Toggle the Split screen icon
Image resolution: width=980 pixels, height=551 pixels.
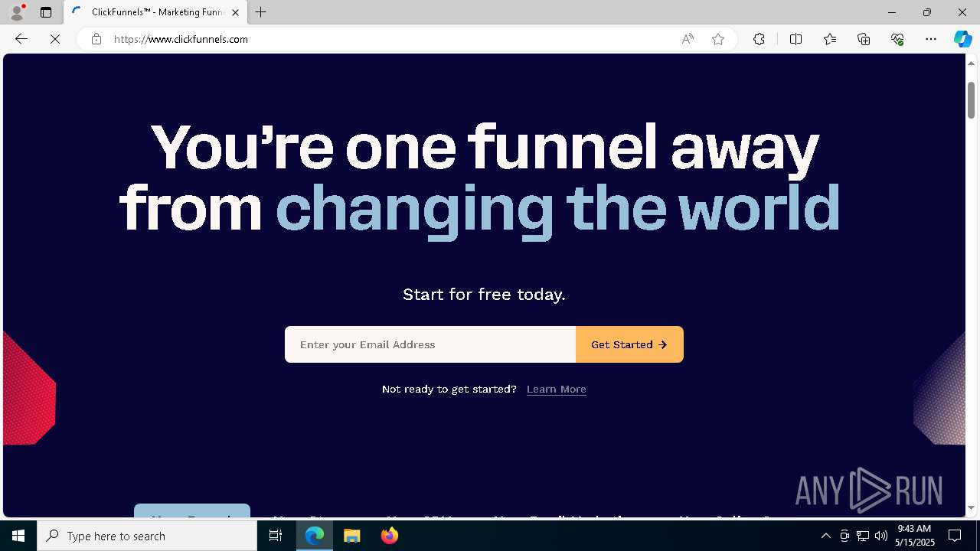(x=795, y=39)
